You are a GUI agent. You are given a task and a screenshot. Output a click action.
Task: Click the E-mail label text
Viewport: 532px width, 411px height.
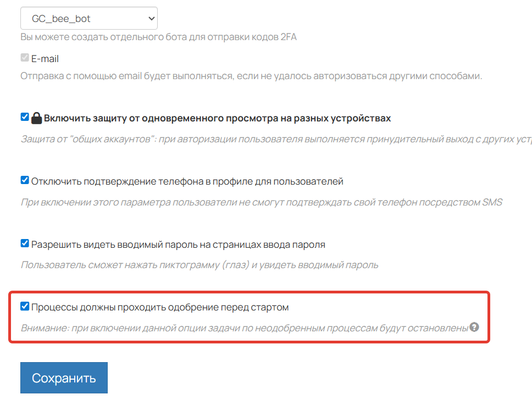(x=45, y=59)
